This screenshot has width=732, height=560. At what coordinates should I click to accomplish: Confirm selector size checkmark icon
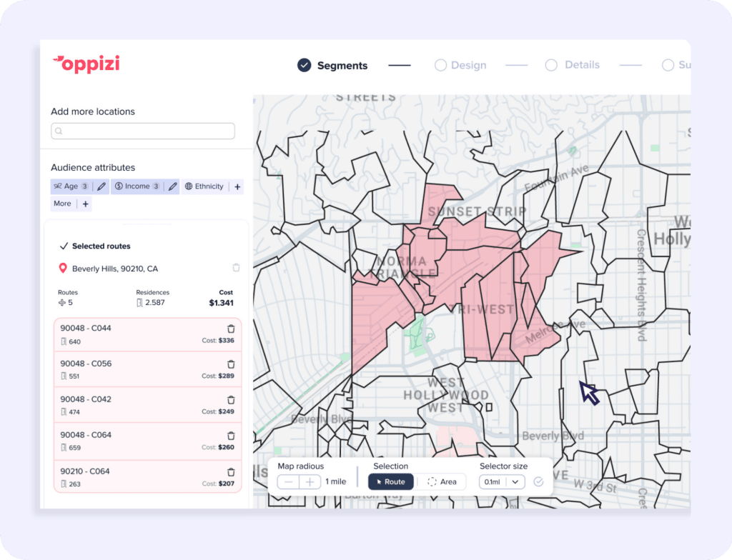[x=538, y=481]
